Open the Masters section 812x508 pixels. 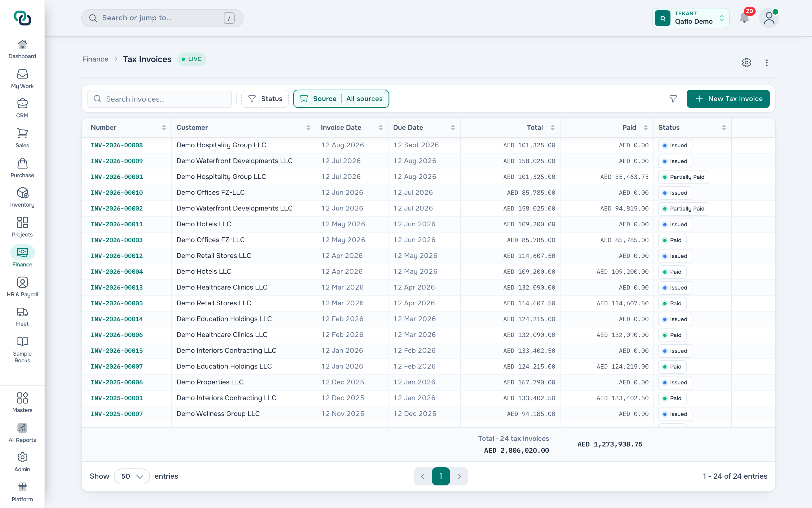point(22,403)
